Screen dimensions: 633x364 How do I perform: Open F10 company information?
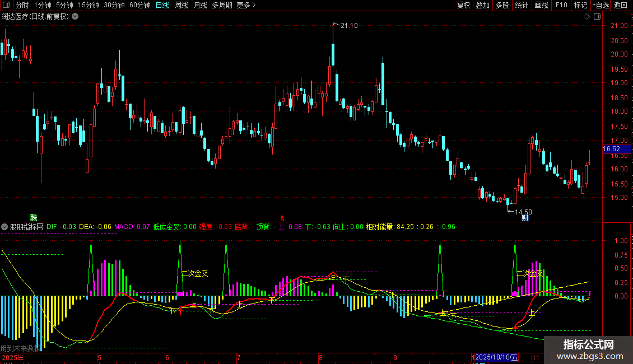click(x=561, y=5)
